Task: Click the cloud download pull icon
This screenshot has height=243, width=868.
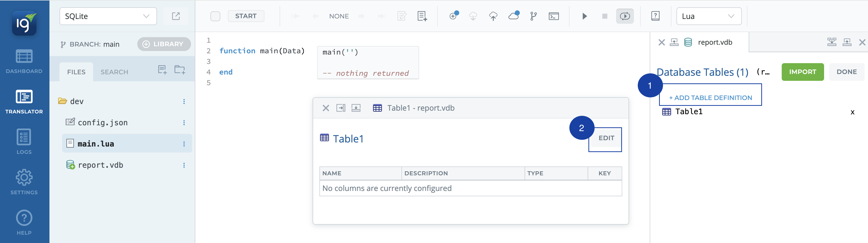Action: (x=473, y=16)
